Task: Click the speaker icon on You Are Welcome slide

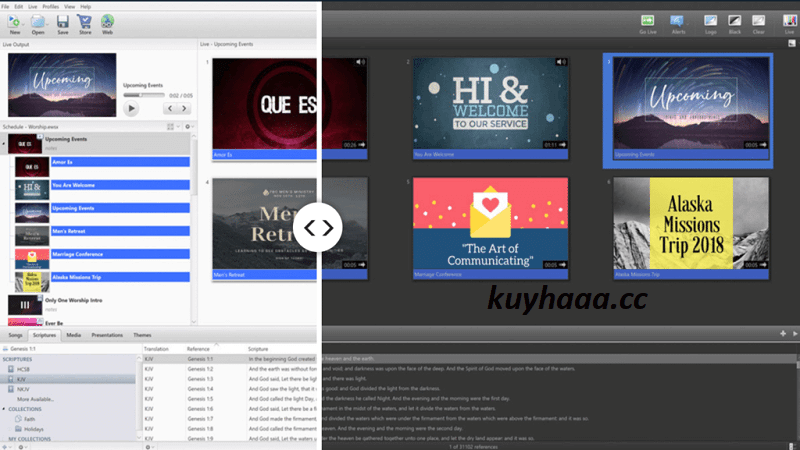Action: click(x=561, y=62)
